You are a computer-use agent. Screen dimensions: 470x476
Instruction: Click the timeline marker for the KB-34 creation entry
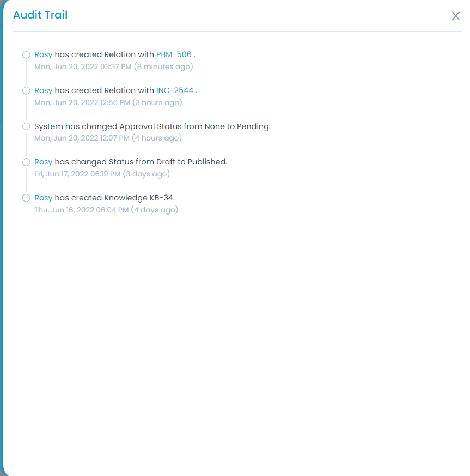coord(26,198)
